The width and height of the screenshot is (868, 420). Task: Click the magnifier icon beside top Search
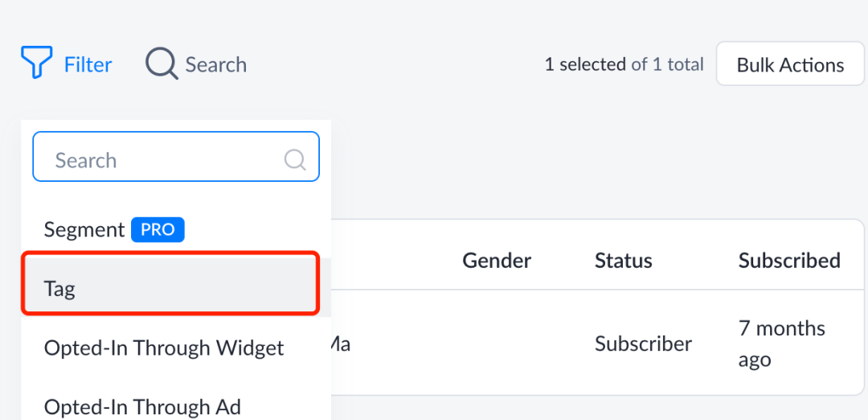pyautogui.click(x=161, y=64)
